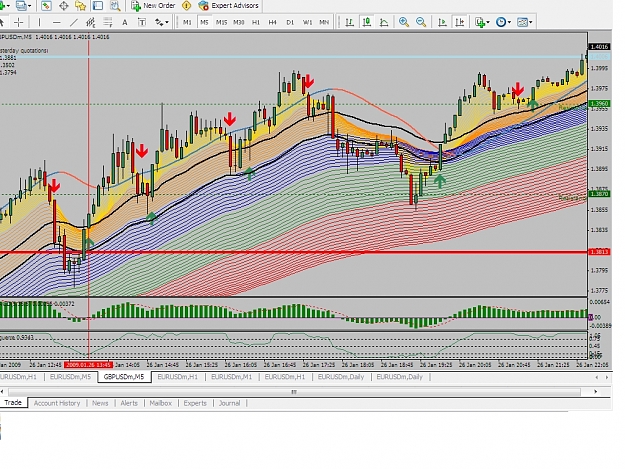The width and height of the screenshot is (625, 469).
Task: Open the Data Window crosshair icon
Action: pos(63,6)
